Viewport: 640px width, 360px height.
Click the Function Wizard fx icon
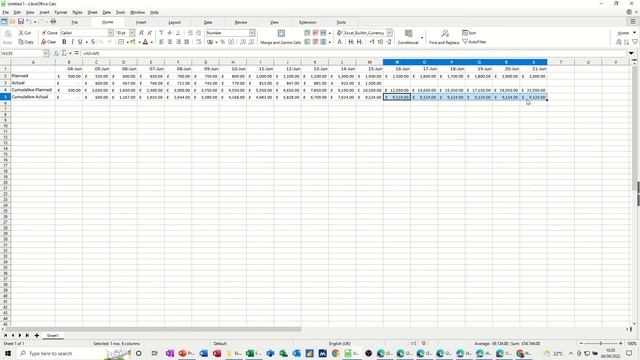pos(56,53)
